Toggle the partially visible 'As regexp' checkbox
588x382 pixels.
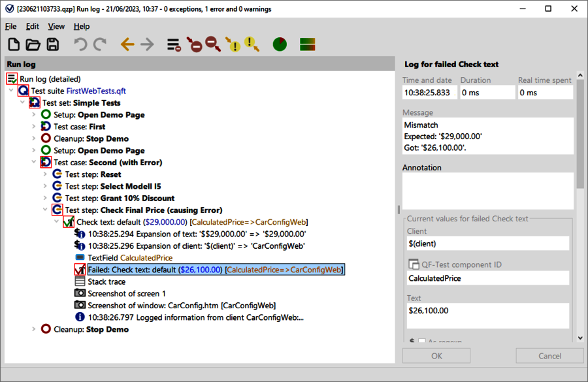(x=421, y=341)
